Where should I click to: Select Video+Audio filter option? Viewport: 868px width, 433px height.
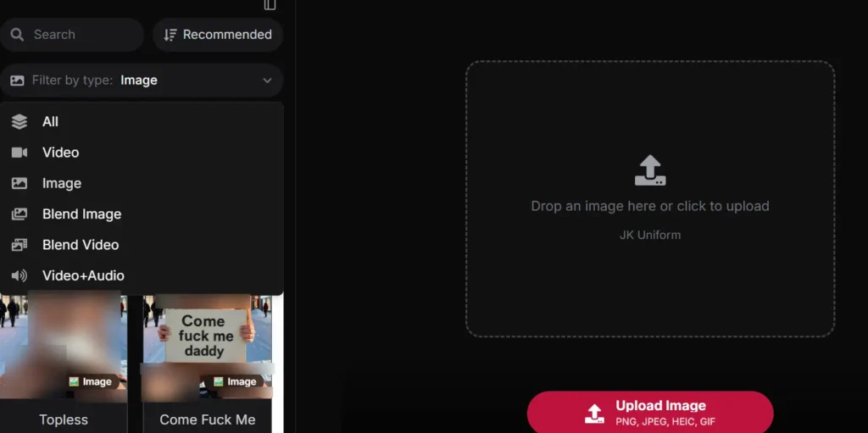click(142, 275)
